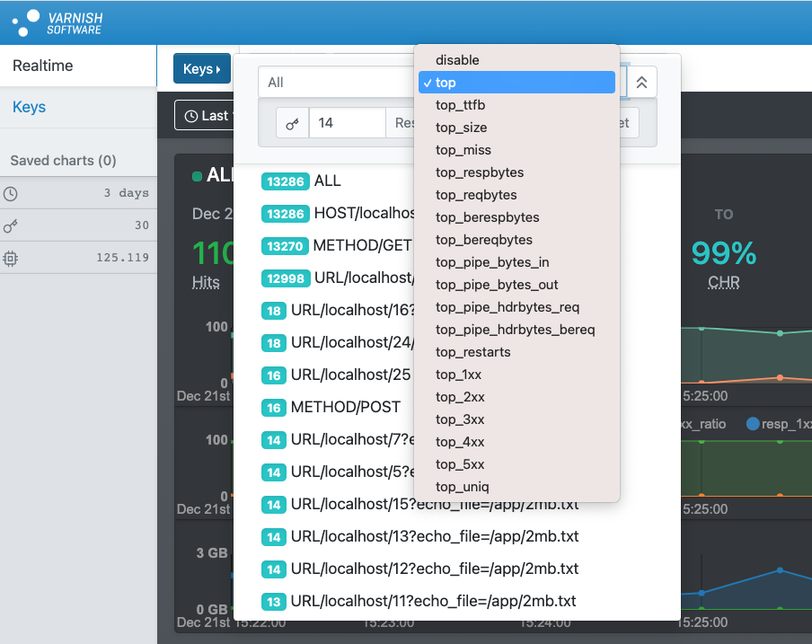Select the METHOD/POST key entry

point(345,407)
